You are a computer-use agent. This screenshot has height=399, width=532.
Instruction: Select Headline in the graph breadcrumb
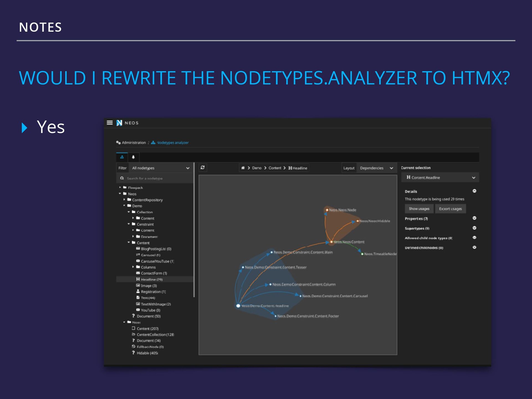coord(298,168)
